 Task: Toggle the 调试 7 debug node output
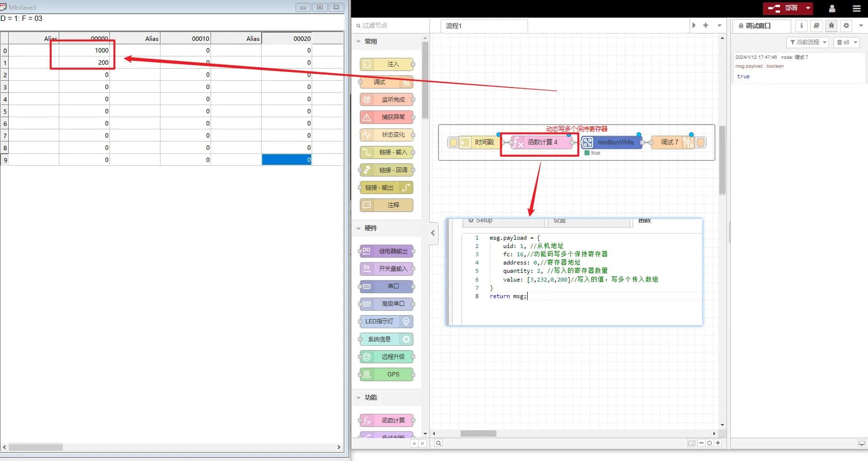[x=701, y=142]
